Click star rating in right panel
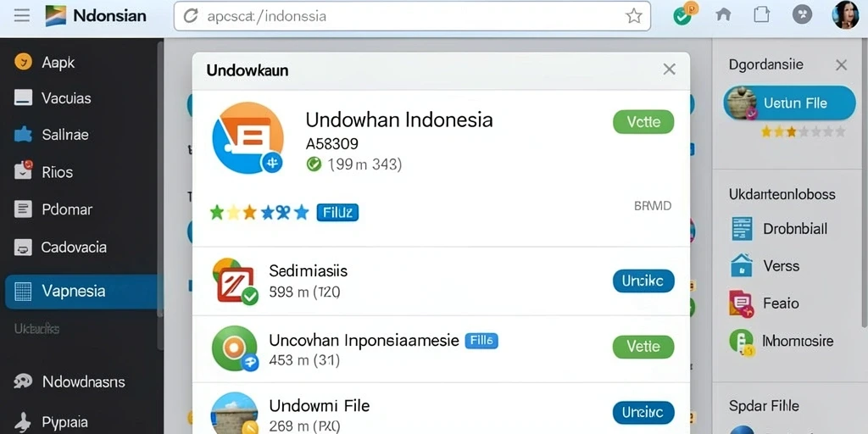The image size is (868, 434). [x=804, y=131]
